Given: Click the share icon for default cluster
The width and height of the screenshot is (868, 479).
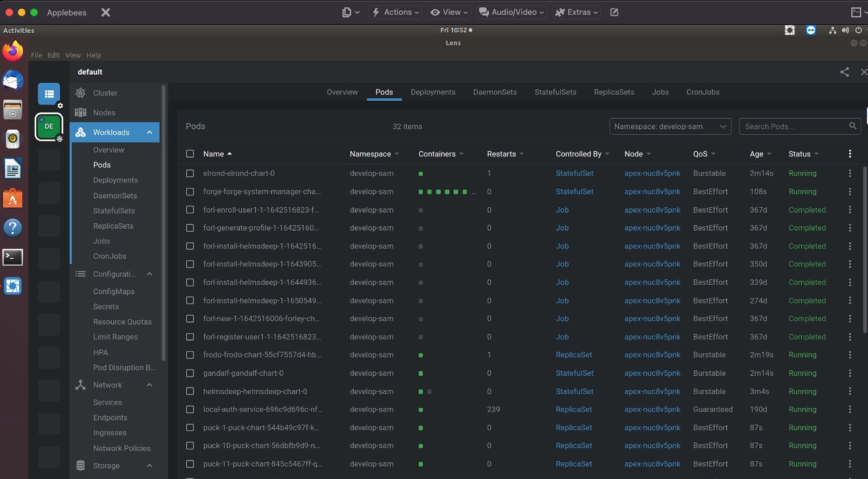Looking at the screenshot, I should [x=844, y=72].
